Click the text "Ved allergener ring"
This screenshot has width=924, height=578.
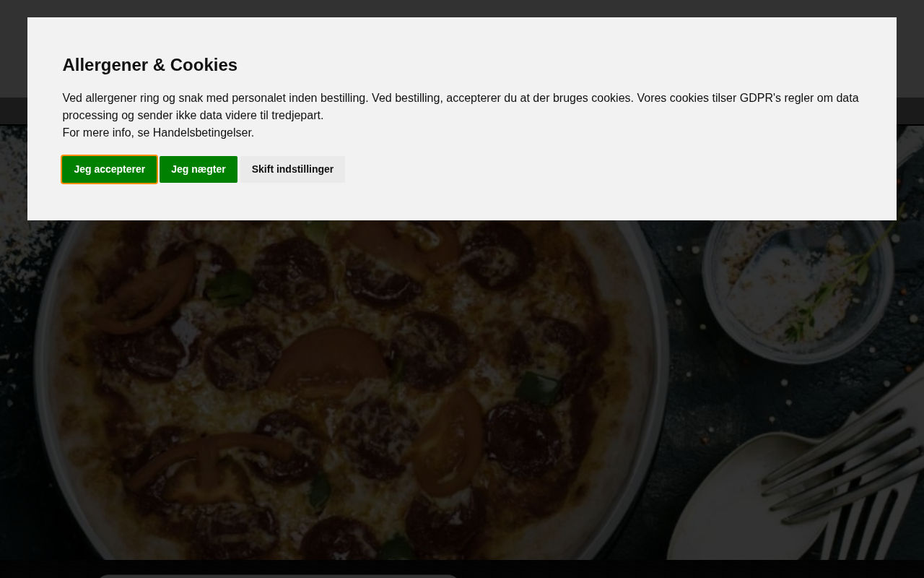[x=111, y=98]
